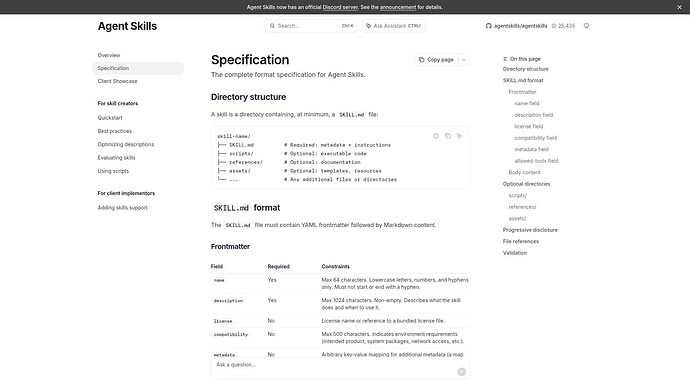Jump to Progressive disclosure in outline
Image resolution: width=690 pixels, height=388 pixels.
[530, 230]
